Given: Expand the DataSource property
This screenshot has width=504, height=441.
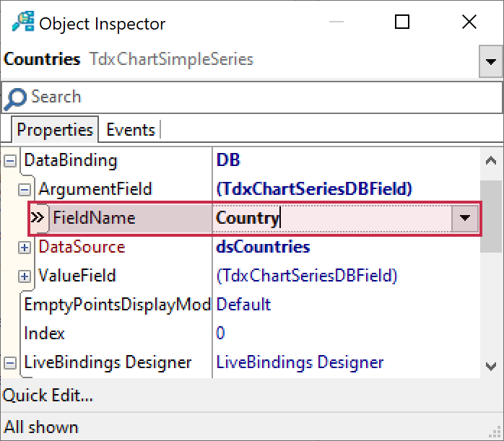Looking at the screenshot, I should (x=25, y=247).
